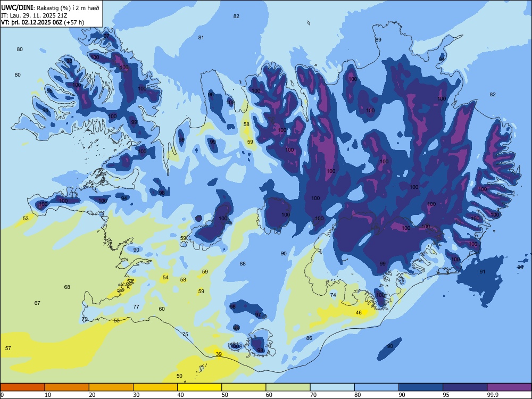Click the map value '77' in the southwest
Viewport: 532px width, 399px height.
click(136, 306)
